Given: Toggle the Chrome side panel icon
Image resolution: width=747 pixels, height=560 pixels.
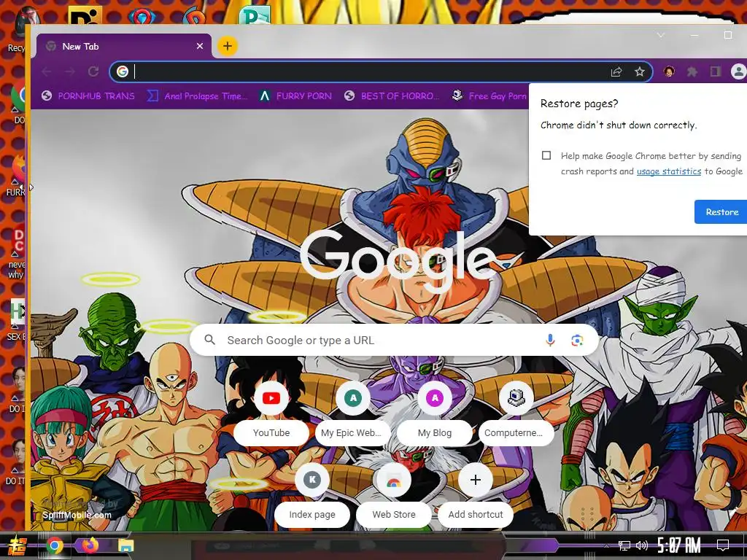Looking at the screenshot, I should 715,71.
